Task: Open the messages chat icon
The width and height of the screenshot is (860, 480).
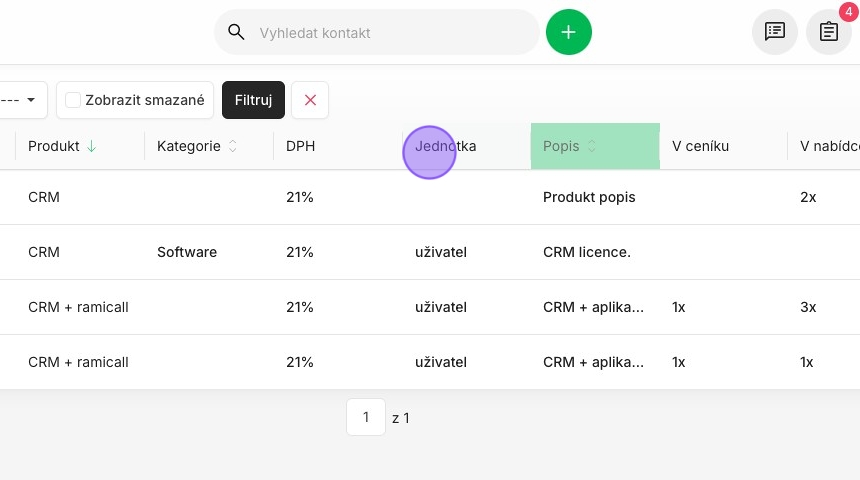Action: pyautogui.click(x=774, y=32)
